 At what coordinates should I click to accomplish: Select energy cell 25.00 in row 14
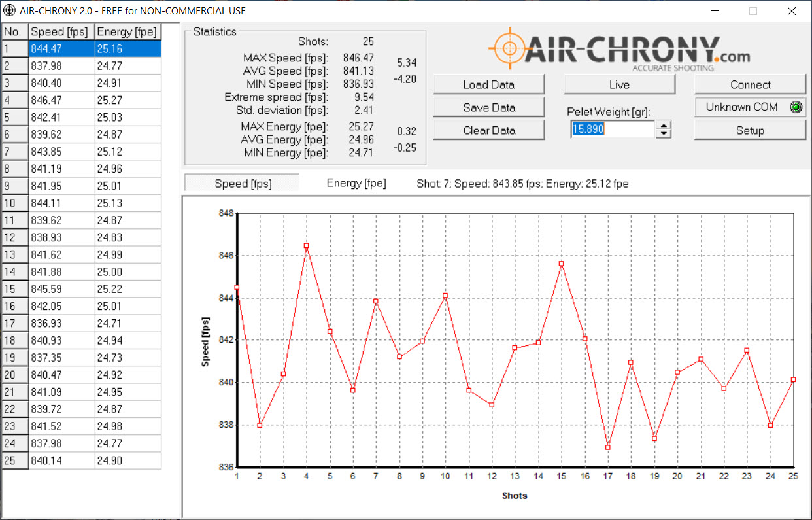point(128,271)
